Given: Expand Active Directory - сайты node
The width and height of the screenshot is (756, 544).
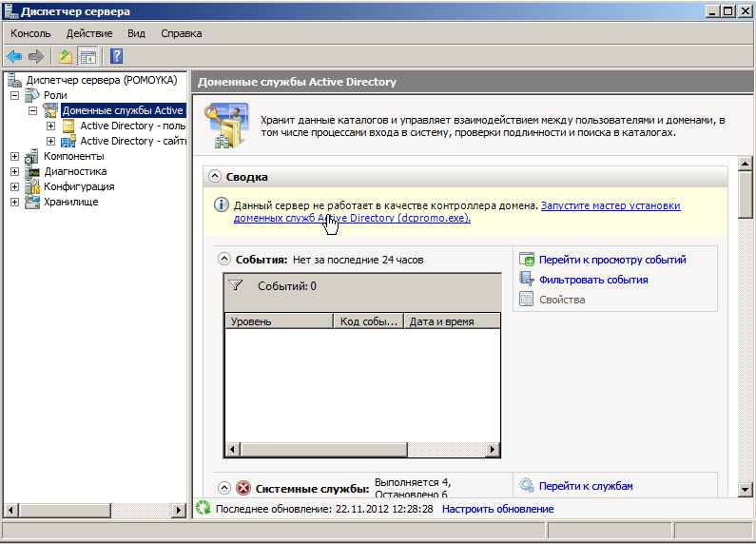Looking at the screenshot, I should (50, 142).
